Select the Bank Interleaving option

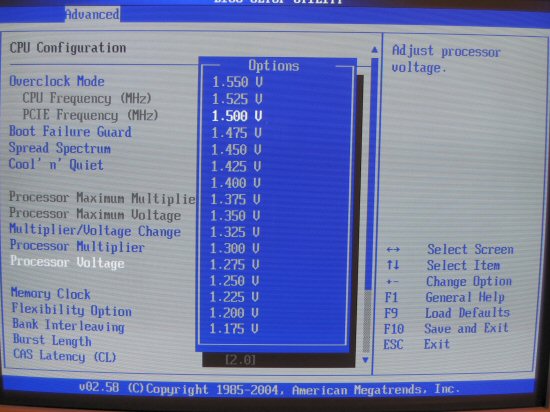point(68,325)
